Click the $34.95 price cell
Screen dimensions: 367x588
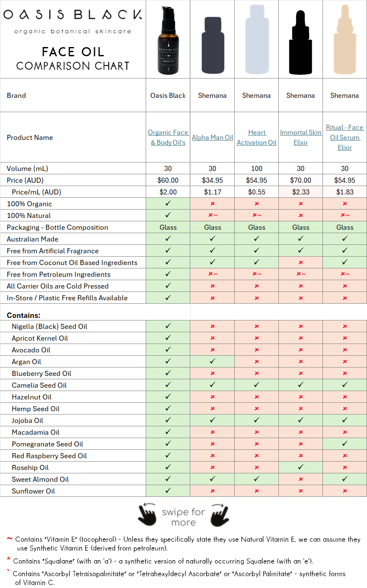point(212,180)
